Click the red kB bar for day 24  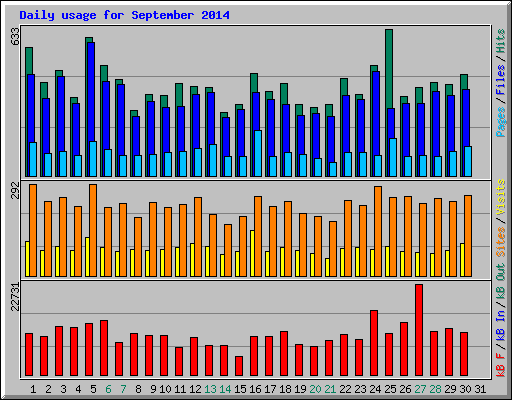pyautogui.click(x=374, y=343)
